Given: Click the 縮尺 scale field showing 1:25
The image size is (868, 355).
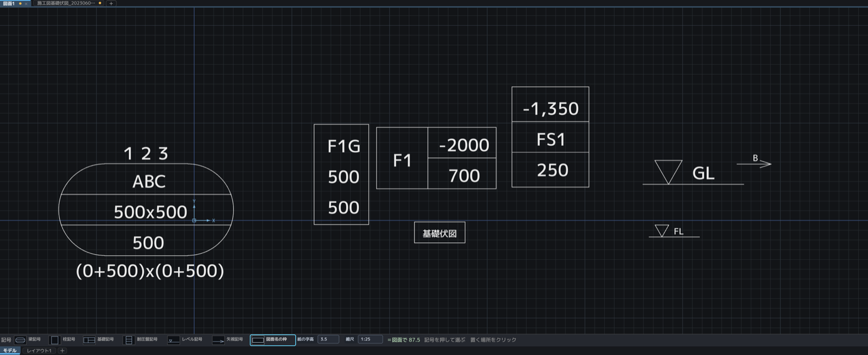Looking at the screenshot, I should point(370,339).
